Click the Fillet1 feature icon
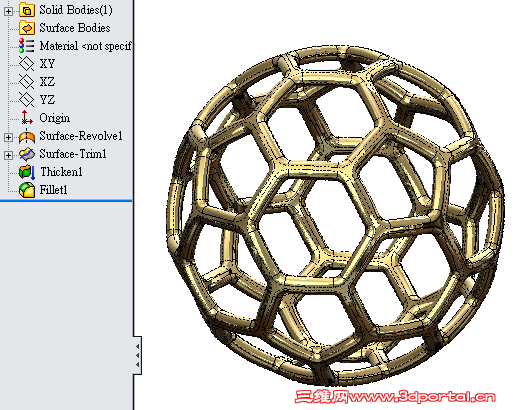This screenshot has width=515, height=410. pyautogui.click(x=27, y=190)
